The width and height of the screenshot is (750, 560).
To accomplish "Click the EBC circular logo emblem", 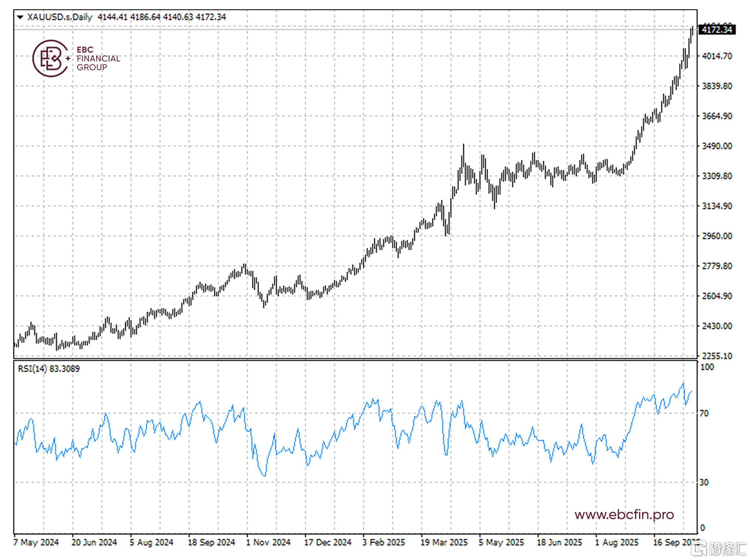I will pyautogui.click(x=50, y=58).
